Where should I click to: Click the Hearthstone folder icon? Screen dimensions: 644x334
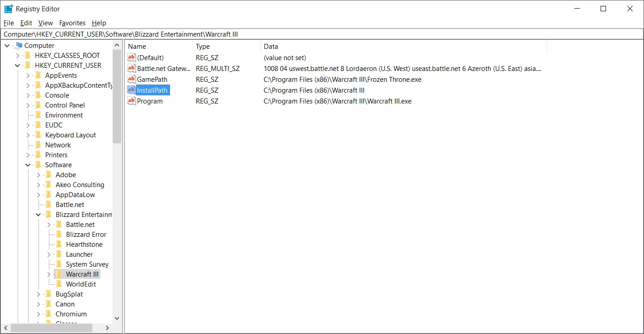pyautogui.click(x=59, y=244)
